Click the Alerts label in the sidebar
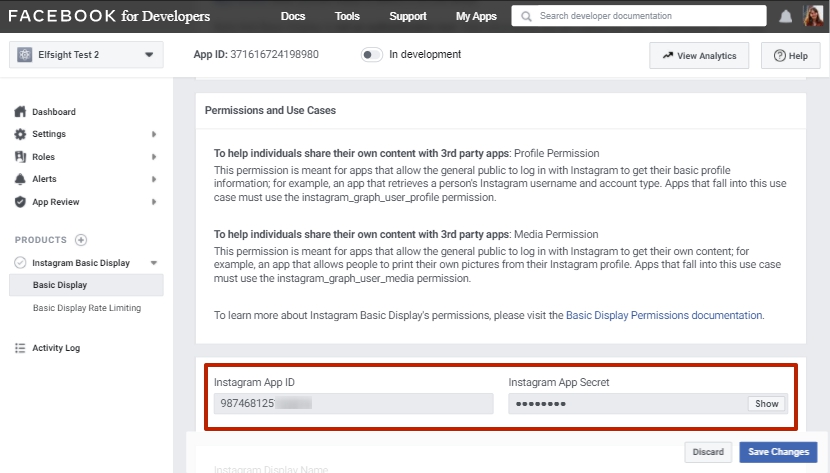This screenshot has height=473, width=830. (x=44, y=179)
